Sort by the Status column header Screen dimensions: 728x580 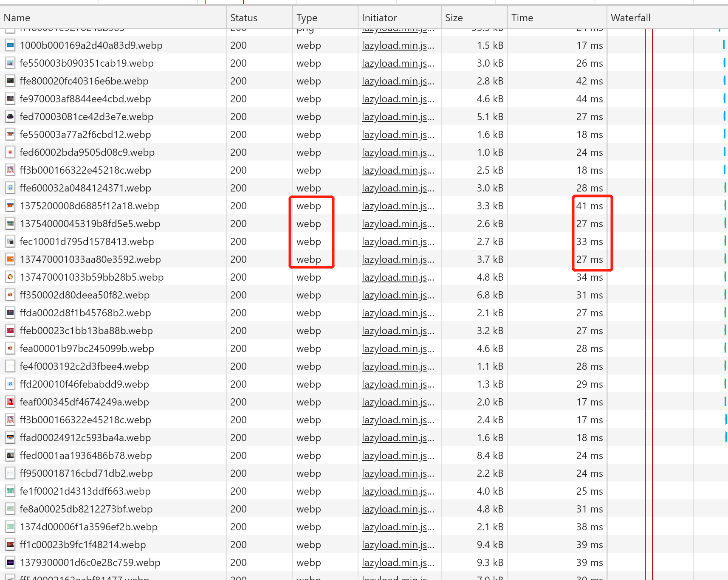[244, 18]
